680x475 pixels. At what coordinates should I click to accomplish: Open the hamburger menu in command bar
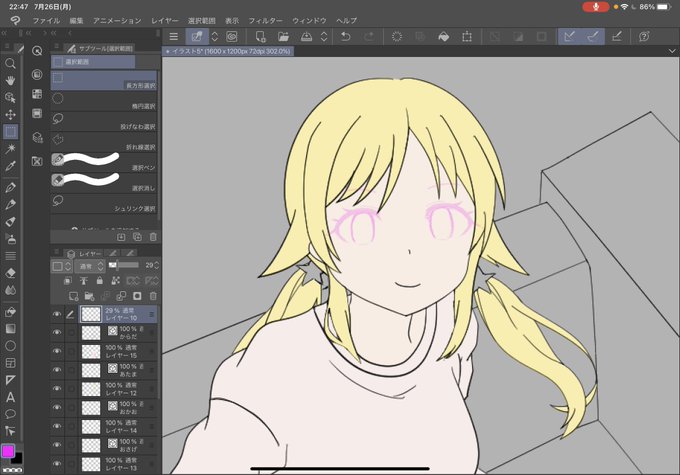click(x=173, y=36)
